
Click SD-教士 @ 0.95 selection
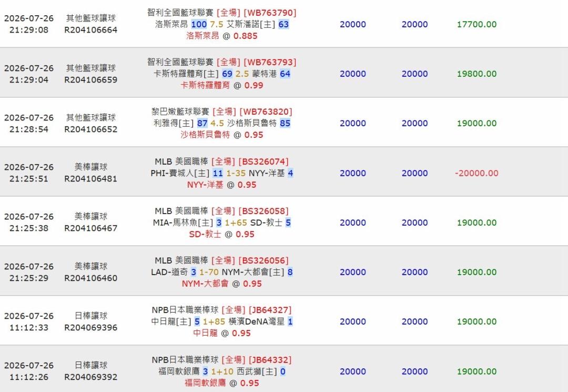(222, 234)
